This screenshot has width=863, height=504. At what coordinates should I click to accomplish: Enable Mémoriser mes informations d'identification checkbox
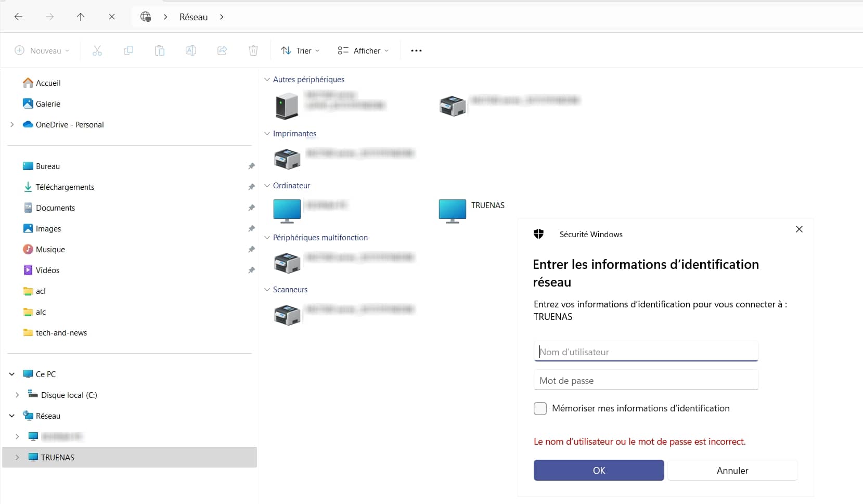click(x=540, y=408)
